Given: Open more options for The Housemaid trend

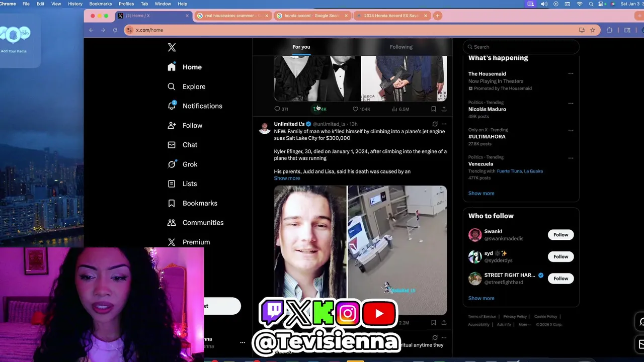Looking at the screenshot, I should [x=571, y=73].
